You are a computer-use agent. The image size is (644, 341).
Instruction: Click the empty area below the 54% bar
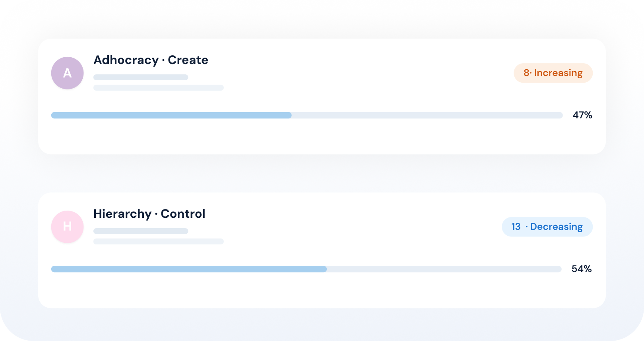click(322, 290)
